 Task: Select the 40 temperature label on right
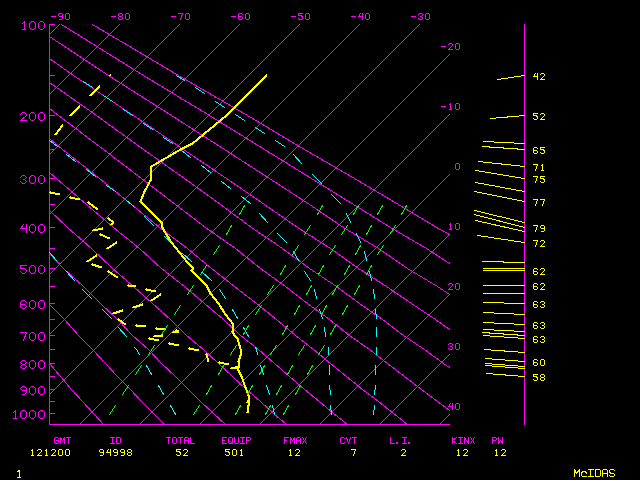(x=454, y=407)
